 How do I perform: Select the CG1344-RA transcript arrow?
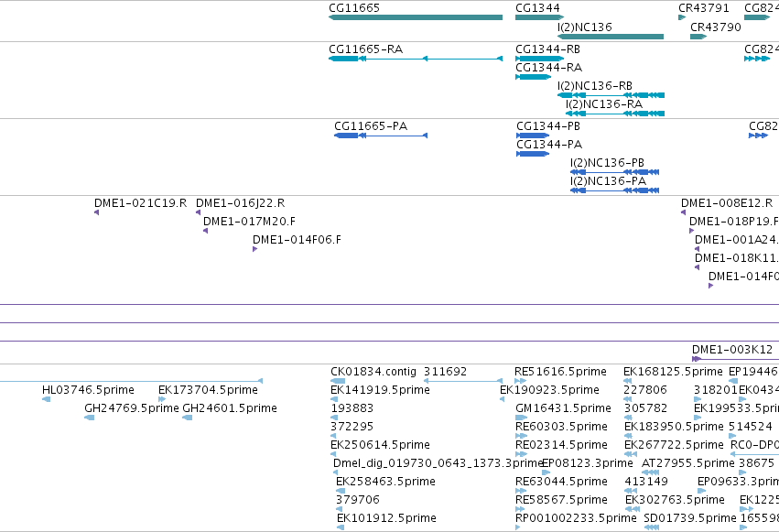click(533, 77)
